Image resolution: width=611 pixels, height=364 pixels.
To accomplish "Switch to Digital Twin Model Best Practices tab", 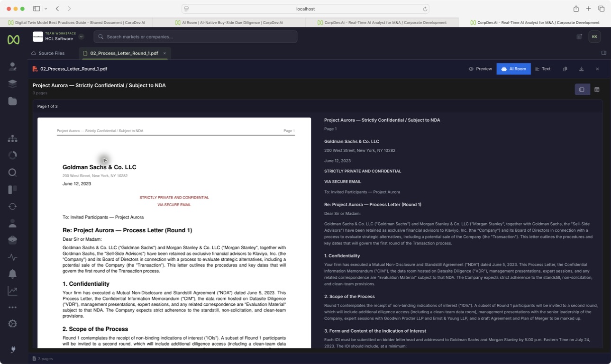I will 77,22.
